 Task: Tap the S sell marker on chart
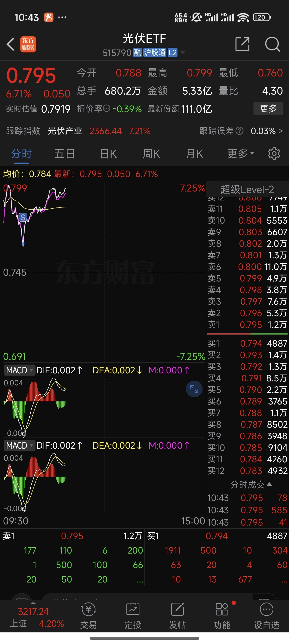click(23, 217)
